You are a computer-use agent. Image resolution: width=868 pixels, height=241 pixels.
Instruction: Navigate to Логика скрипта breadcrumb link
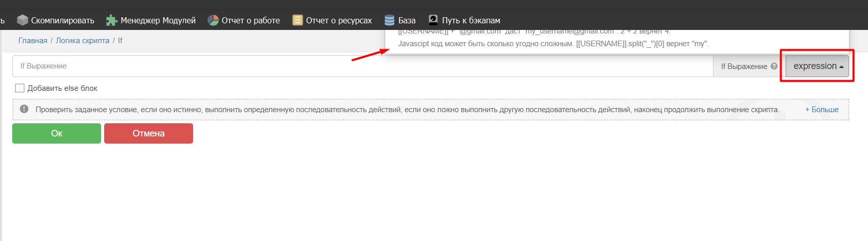82,41
